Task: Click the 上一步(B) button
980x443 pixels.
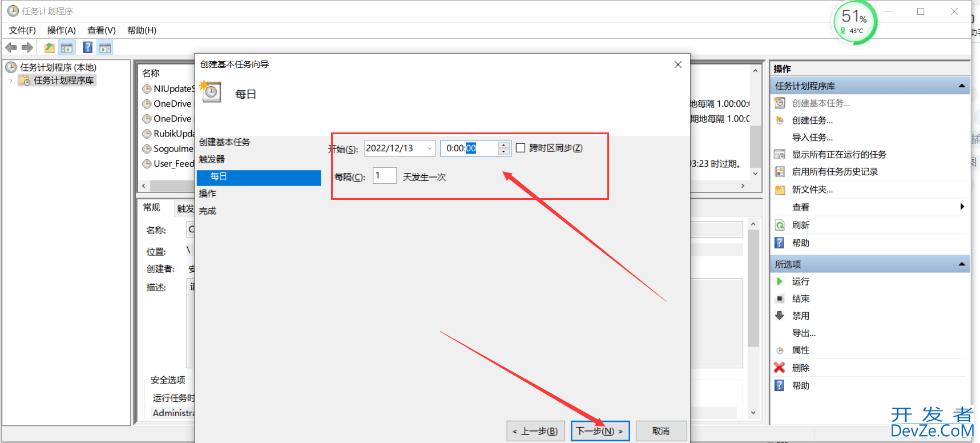Action: [535, 431]
